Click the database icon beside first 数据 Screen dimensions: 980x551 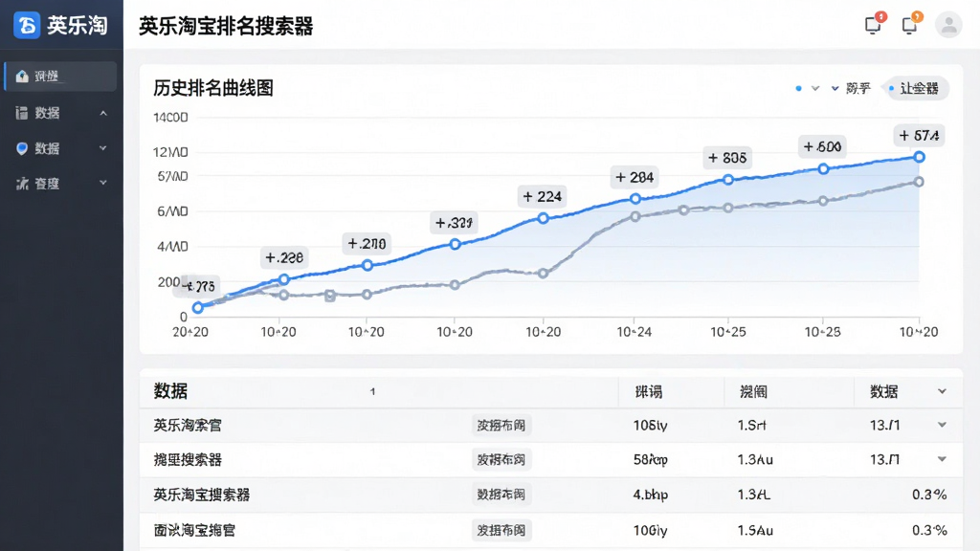(x=22, y=113)
